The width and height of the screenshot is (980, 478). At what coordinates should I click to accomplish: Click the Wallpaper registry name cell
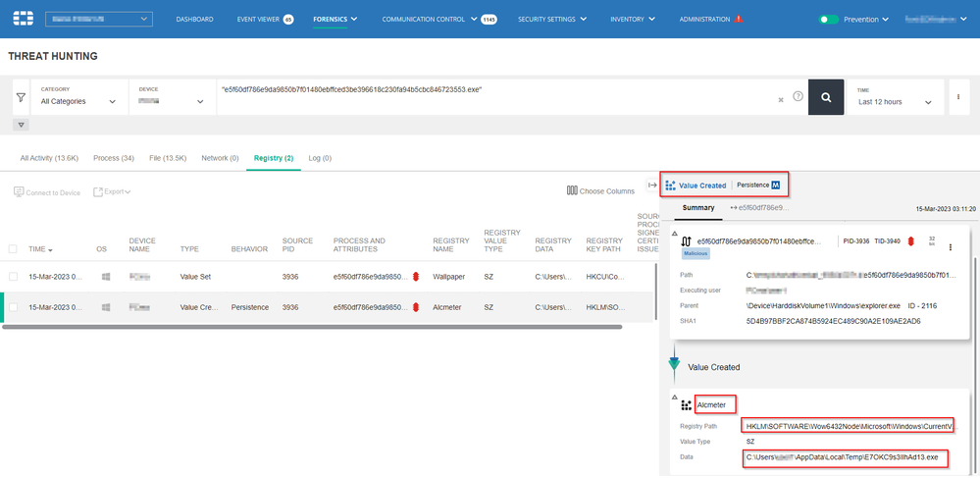(x=448, y=277)
